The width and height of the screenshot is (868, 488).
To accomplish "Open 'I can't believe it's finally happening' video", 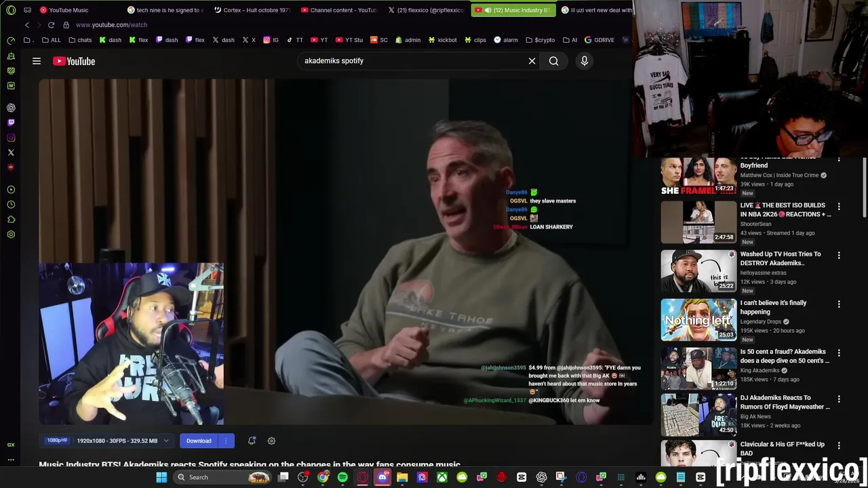I will [x=773, y=307].
